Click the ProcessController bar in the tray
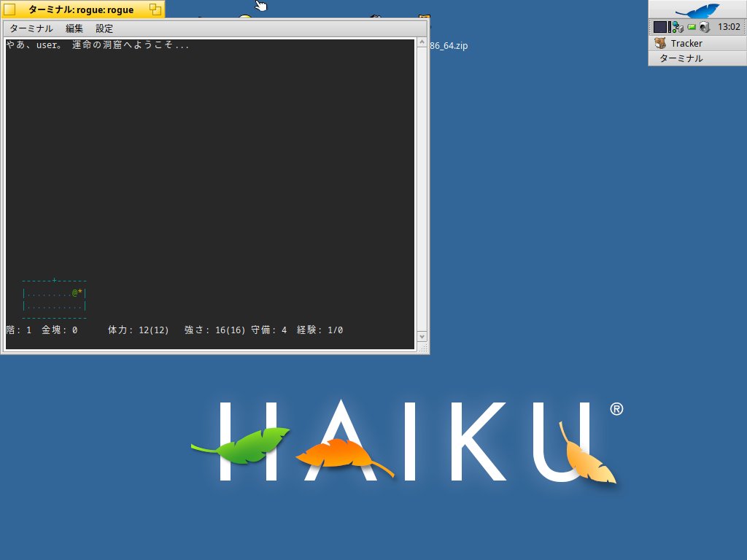 (x=670, y=27)
